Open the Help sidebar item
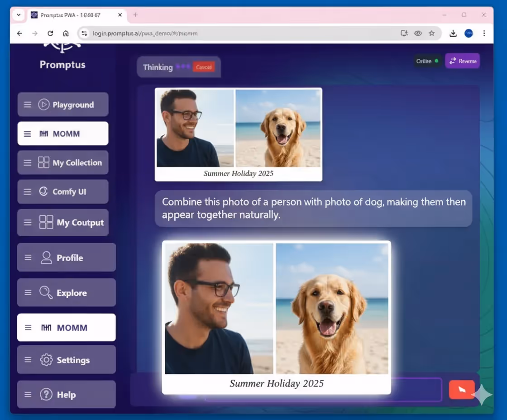The height and width of the screenshot is (420, 507). tap(66, 394)
